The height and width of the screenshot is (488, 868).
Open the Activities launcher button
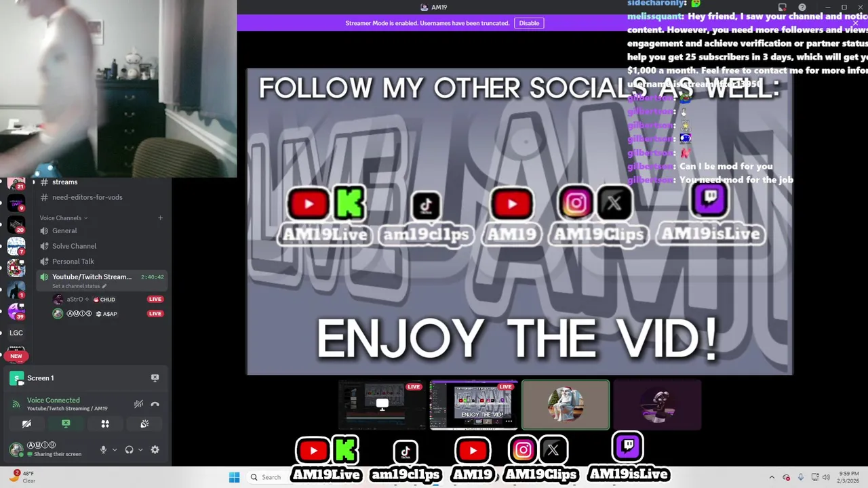pos(105,424)
